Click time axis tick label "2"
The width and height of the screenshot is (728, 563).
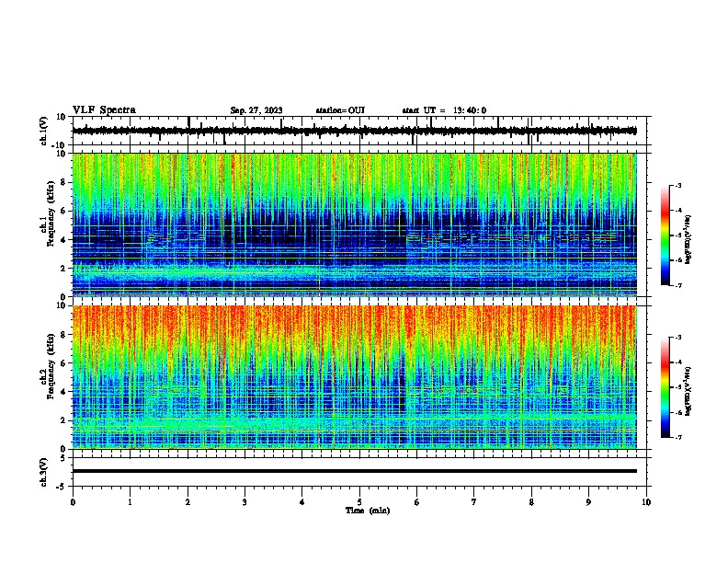click(x=188, y=502)
